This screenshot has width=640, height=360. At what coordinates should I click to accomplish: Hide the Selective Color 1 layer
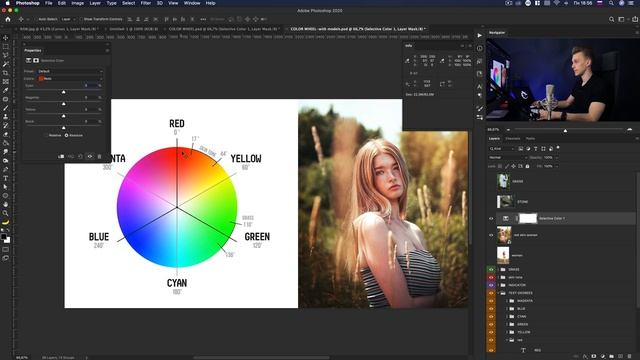coord(491,218)
